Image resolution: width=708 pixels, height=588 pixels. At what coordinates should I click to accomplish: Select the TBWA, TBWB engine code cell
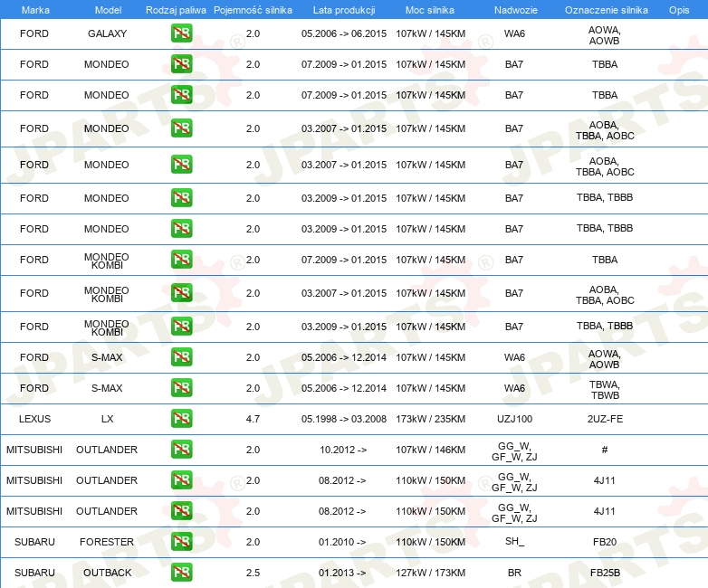coord(605,390)
